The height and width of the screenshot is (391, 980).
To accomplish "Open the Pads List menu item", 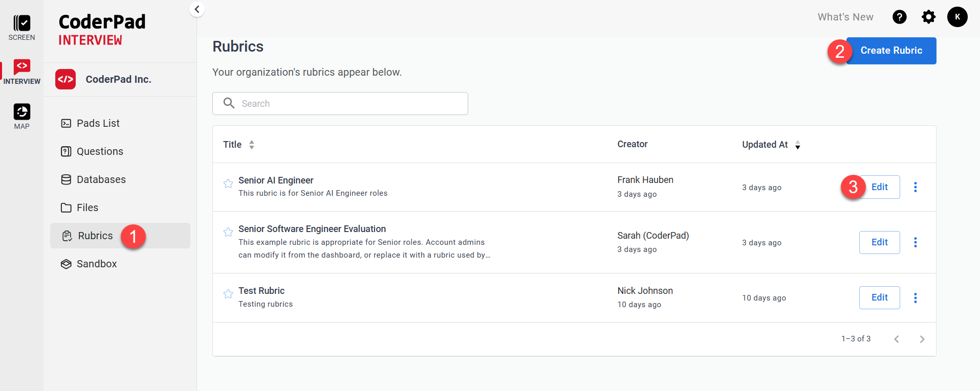I will click(98, 123).
